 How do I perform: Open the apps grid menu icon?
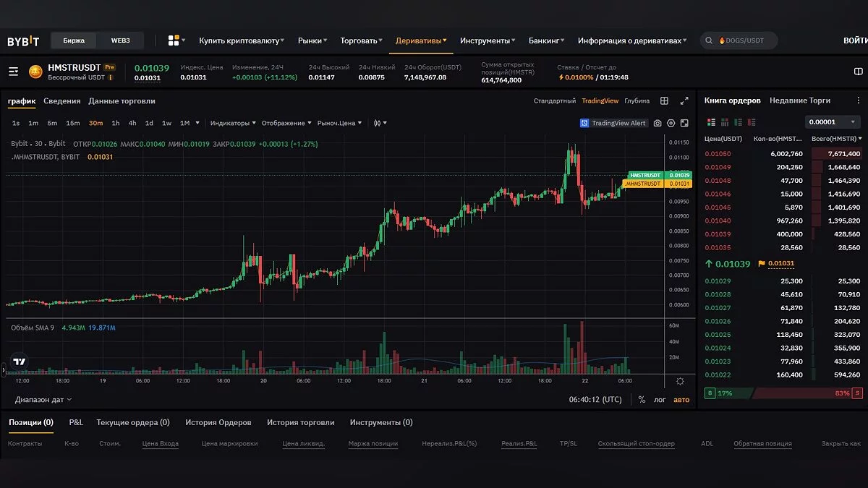[x=174, y=40]
